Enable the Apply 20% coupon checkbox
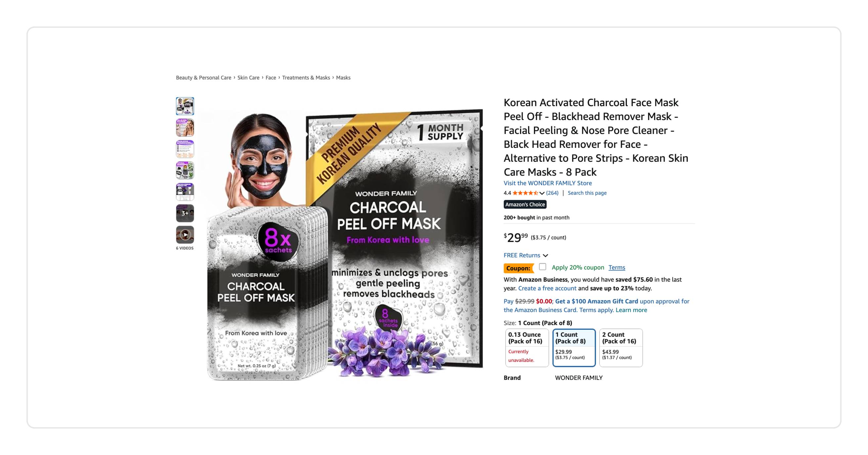The height and width of the screenshot is (455, 868). (x=542, y=267)
